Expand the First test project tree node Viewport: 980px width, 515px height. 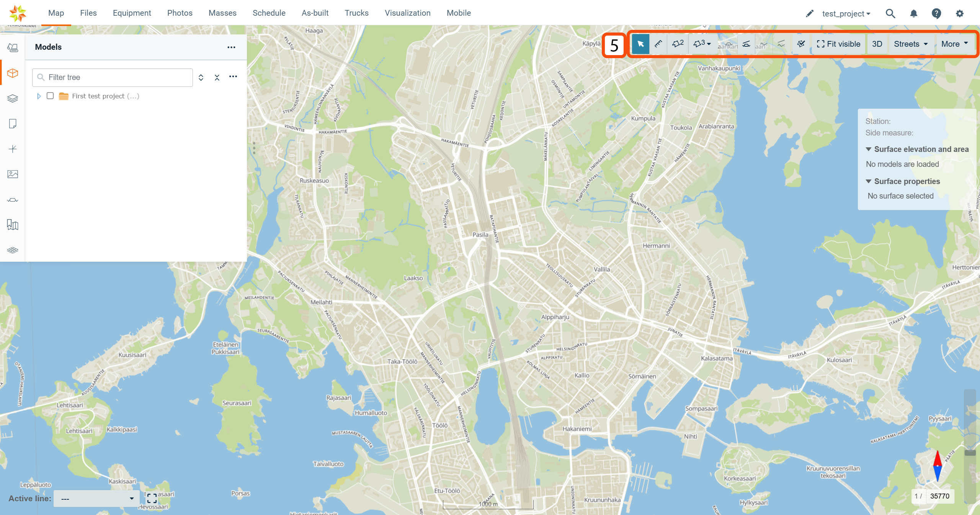[x=39, y=96]
